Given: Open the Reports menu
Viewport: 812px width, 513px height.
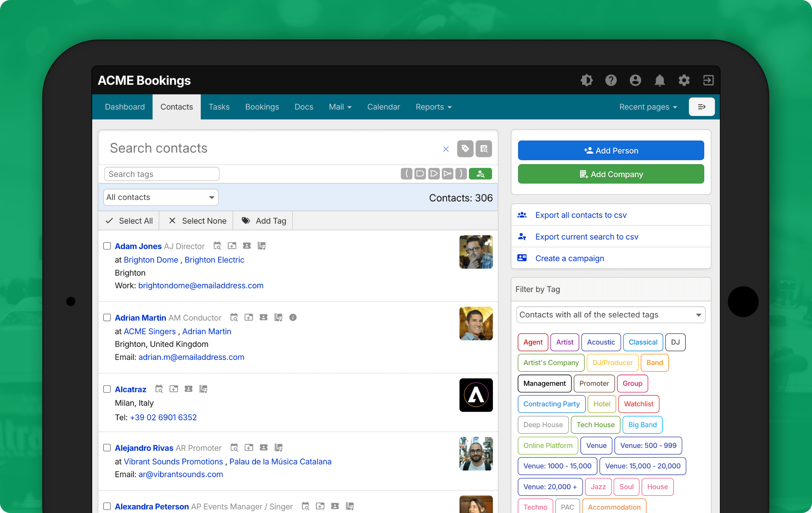Looking at the screenshot, I should (x=433, y=106).
